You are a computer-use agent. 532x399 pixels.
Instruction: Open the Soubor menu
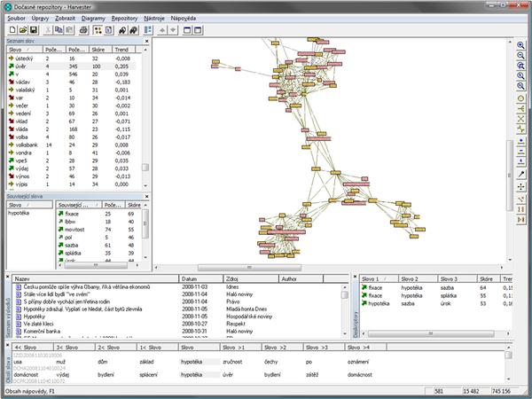(16, 19)
